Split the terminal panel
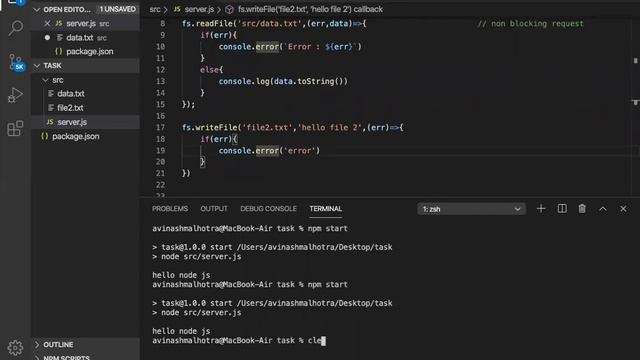The width and height of the screenshot is (640, 360). click(562, 209)
